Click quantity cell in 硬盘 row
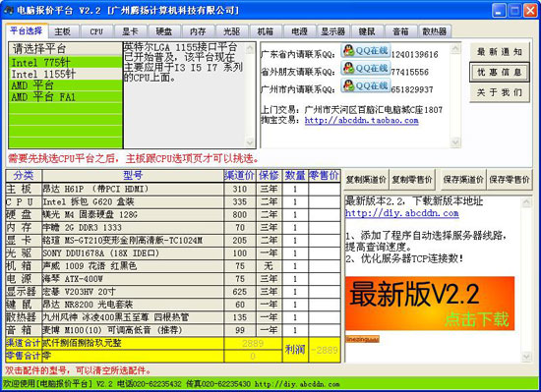This screenshot has width=541, height=392. (x=295, y=214)
